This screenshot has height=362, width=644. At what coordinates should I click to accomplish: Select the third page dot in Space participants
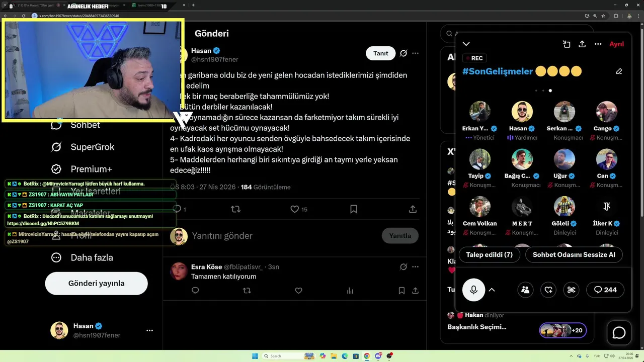pos(550,91)
